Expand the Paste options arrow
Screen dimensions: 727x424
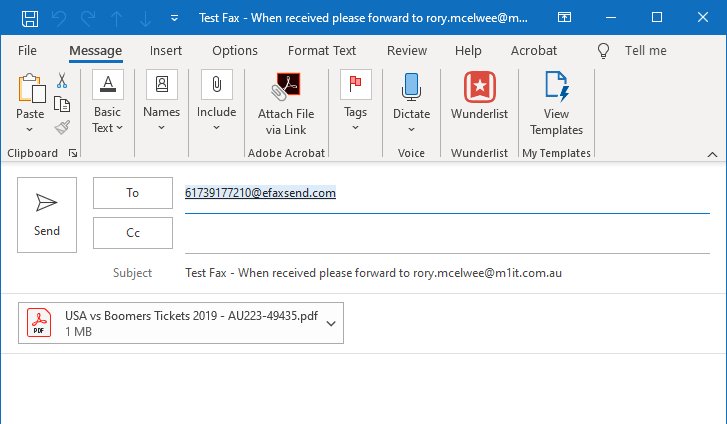[30, 129]
